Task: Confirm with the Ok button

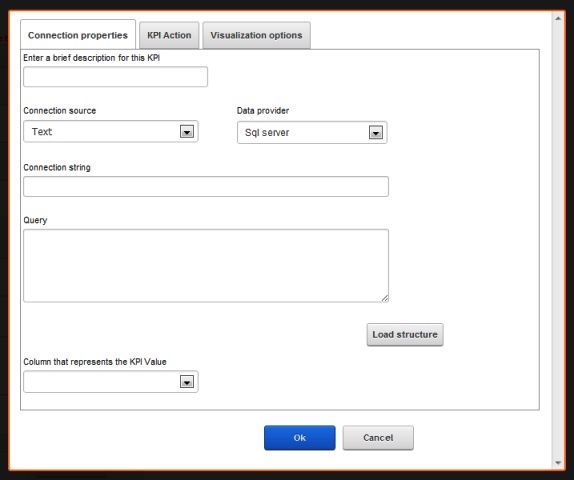Action: [x=299, y=438]
